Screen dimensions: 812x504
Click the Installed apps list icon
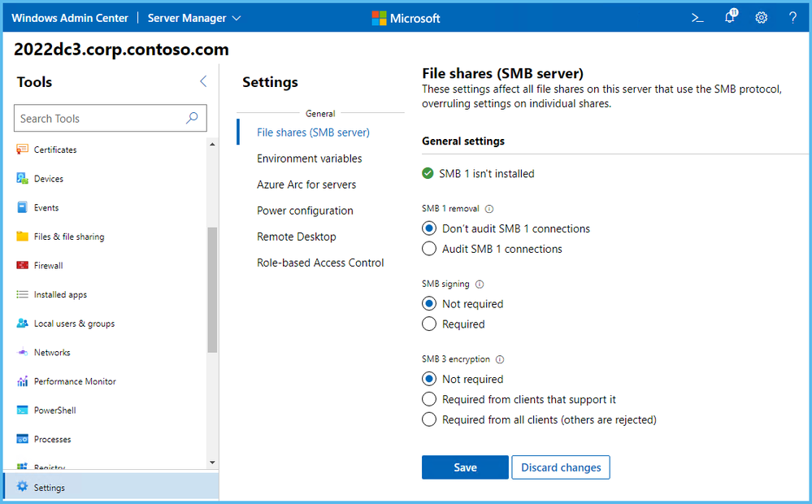[22, 294]
